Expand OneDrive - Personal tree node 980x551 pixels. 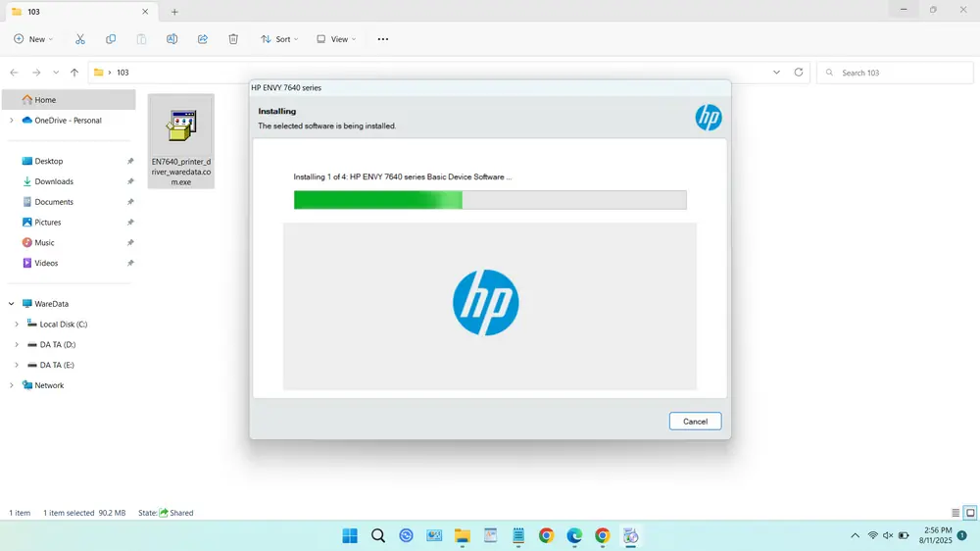pyautogui.click(x=11, y=120)
